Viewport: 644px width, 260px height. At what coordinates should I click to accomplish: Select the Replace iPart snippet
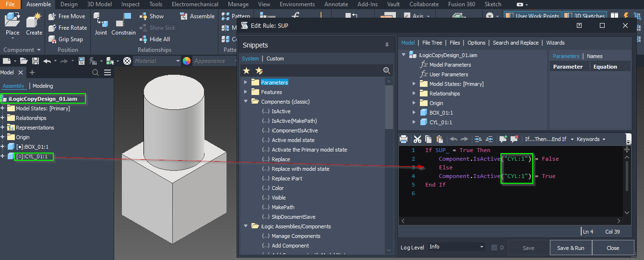coord(286,178)
